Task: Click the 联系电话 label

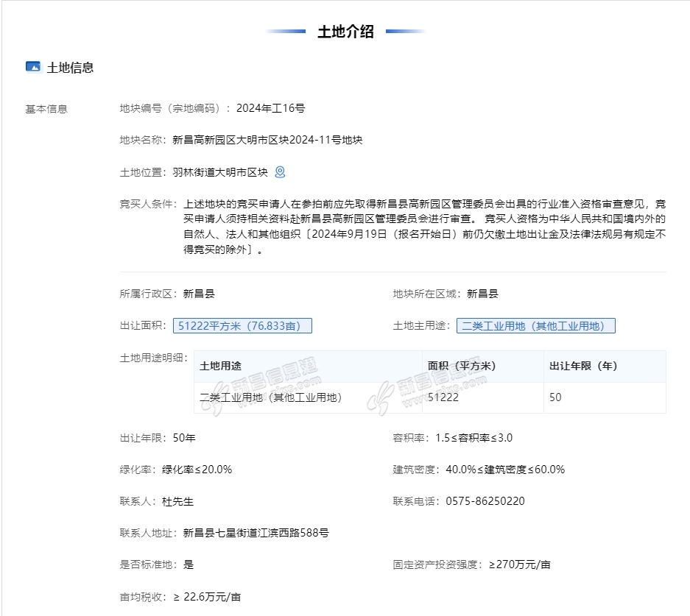Action: pos(416,501)
